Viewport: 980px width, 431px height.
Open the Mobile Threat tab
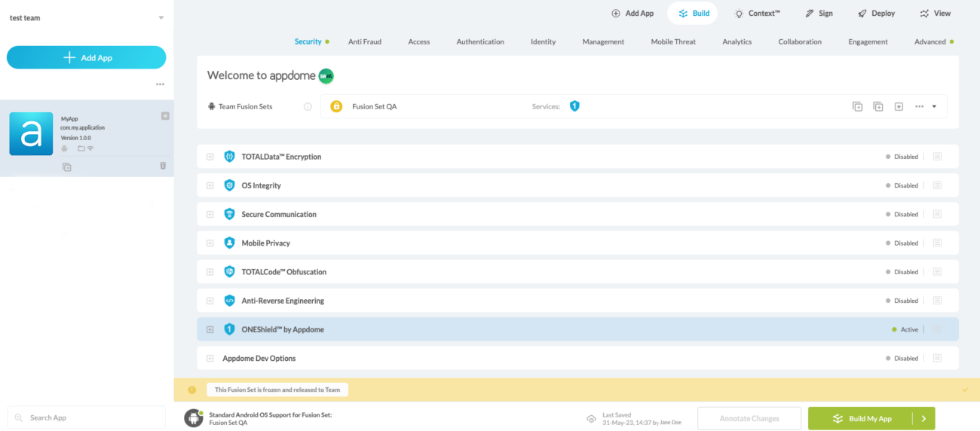tap(673, 42)
